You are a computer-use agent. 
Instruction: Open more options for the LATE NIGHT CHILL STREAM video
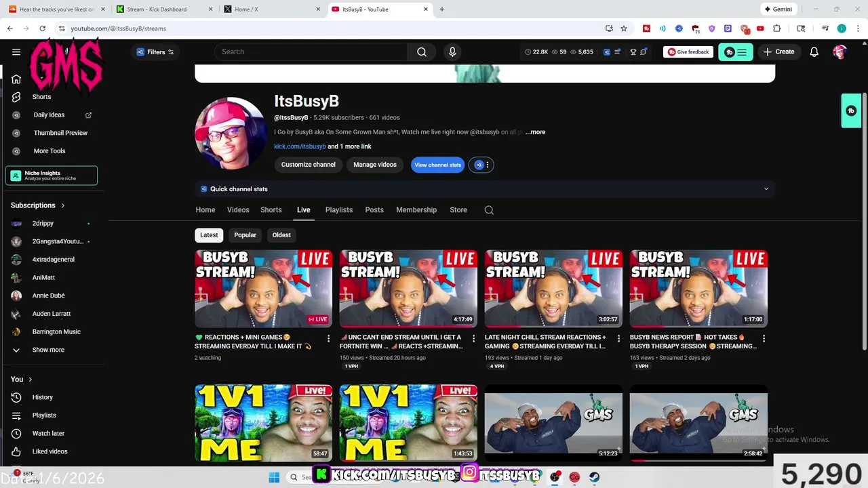click(618, 338)
